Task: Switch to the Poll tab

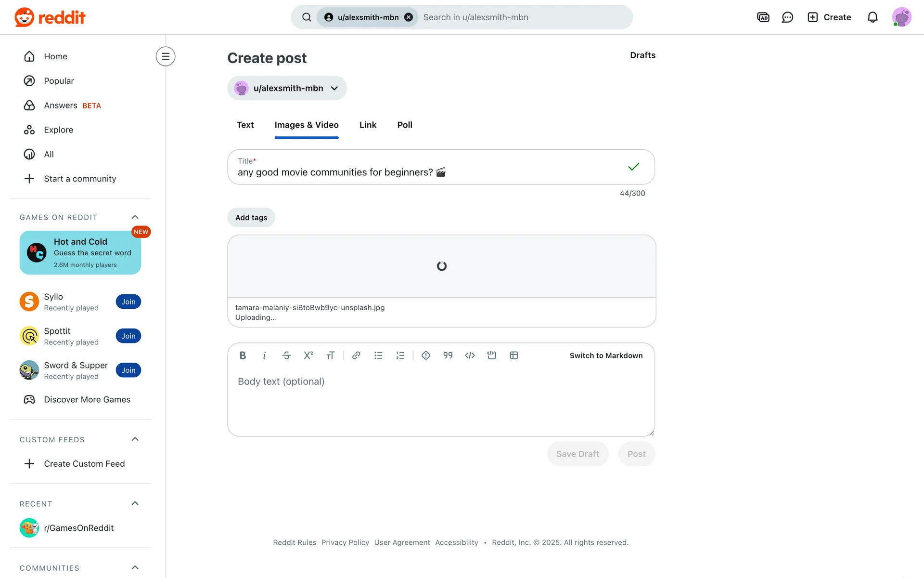Action: pyautogui.click(x=405, y=125)
